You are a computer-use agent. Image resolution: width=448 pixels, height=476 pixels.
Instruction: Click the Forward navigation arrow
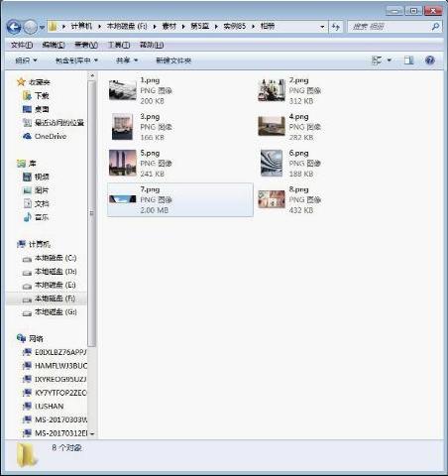coord(31,27)
